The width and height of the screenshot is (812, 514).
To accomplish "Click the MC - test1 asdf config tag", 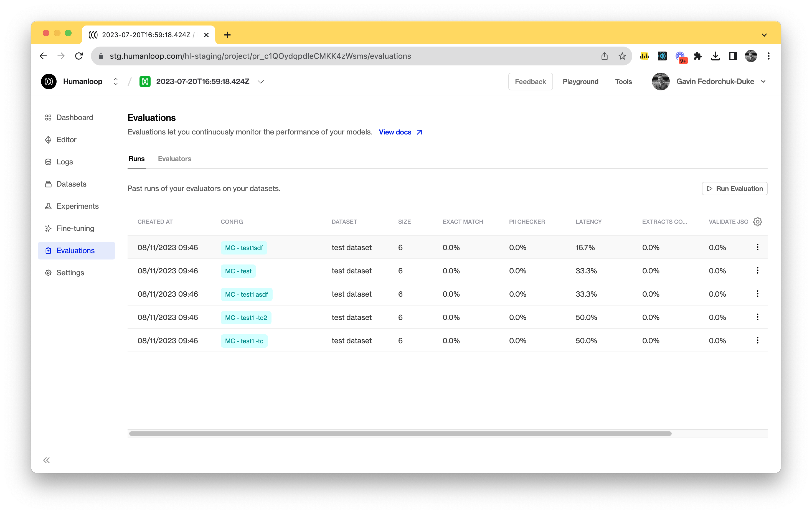I will click(247, 294).
